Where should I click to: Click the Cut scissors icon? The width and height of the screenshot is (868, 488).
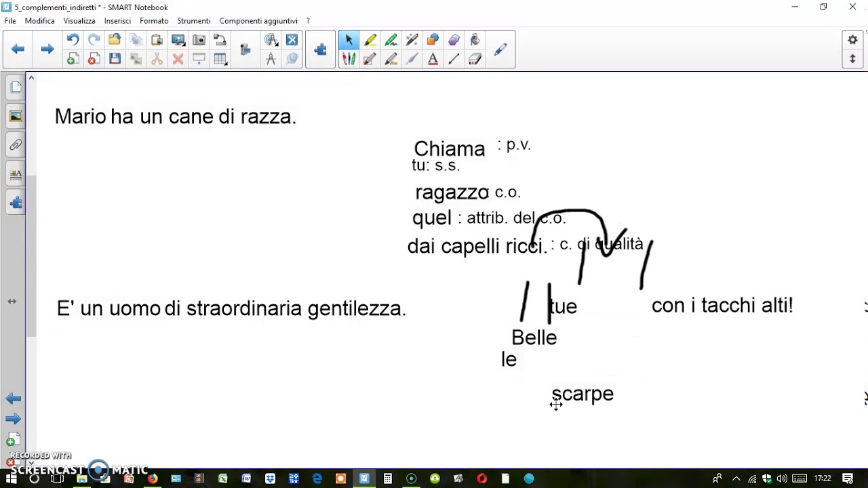[157, 59]
